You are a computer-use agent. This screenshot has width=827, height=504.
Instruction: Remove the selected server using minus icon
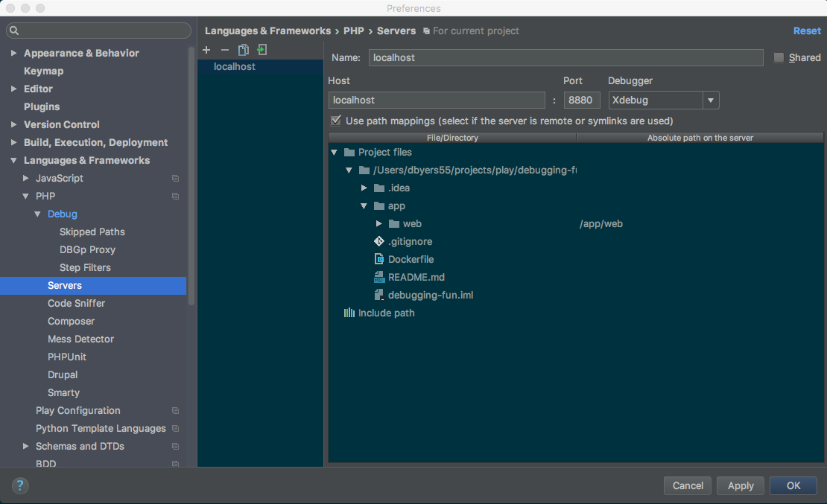click(224, 50)
